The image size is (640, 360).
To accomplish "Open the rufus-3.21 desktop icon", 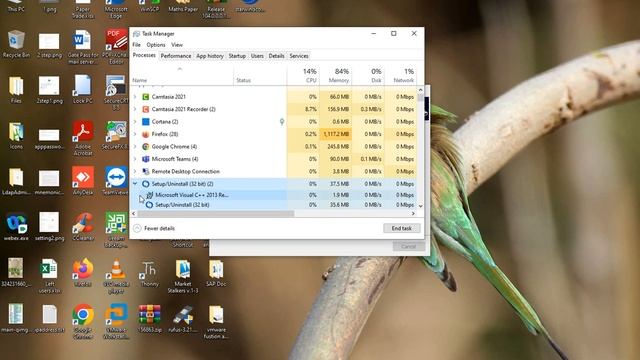I will coord(182,315).
